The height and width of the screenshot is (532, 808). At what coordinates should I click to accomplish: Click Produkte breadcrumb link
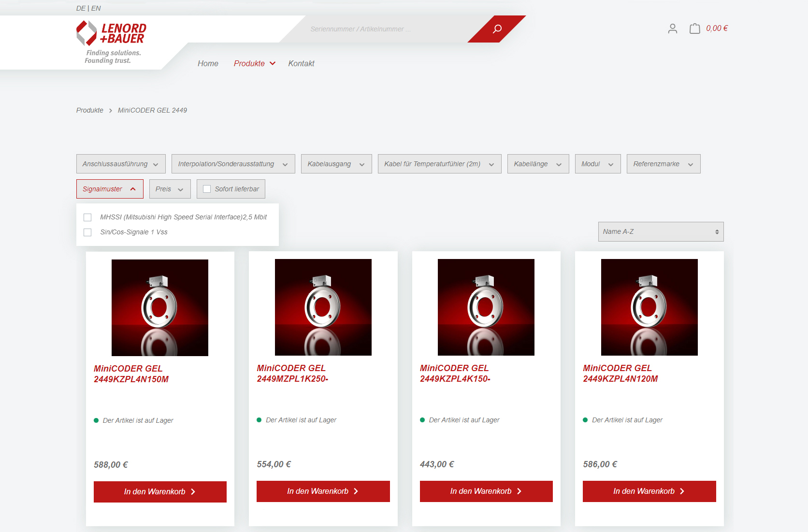pos(90,110)
